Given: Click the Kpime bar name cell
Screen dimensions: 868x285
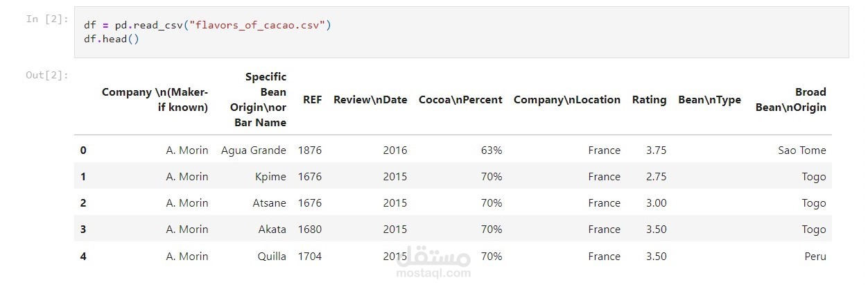Looking at the screenshot, I should coord(270,176).
